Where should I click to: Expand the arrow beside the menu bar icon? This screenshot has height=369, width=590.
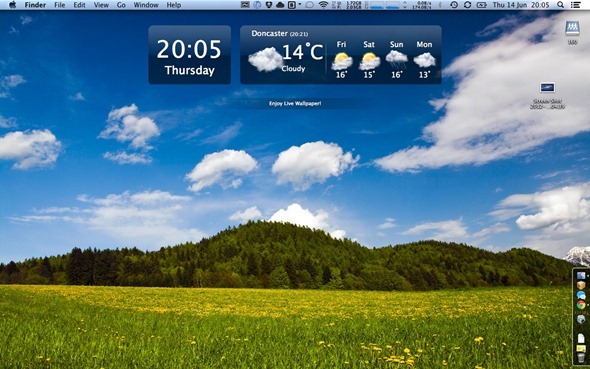(300, 5)
